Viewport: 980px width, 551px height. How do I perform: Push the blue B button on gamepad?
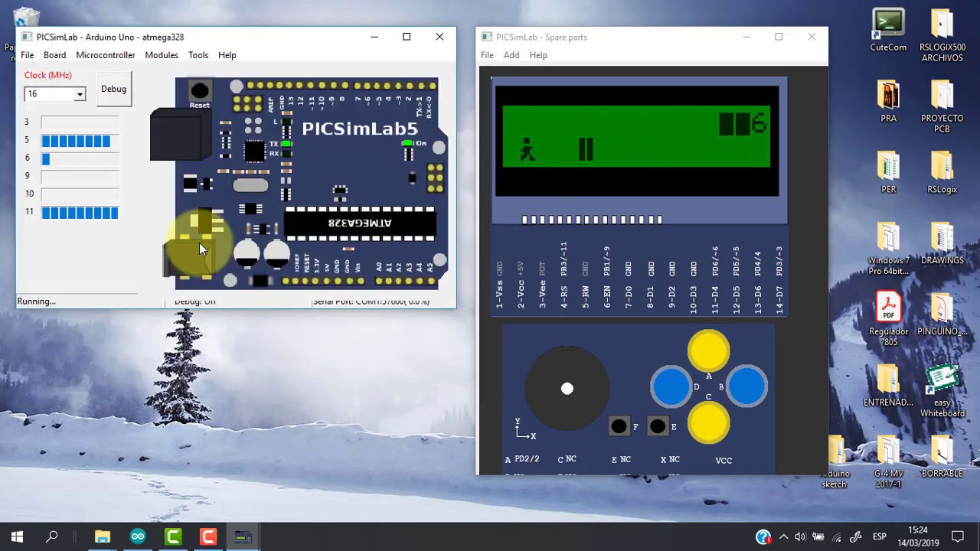pyautogui.click(x=746, y=386)
